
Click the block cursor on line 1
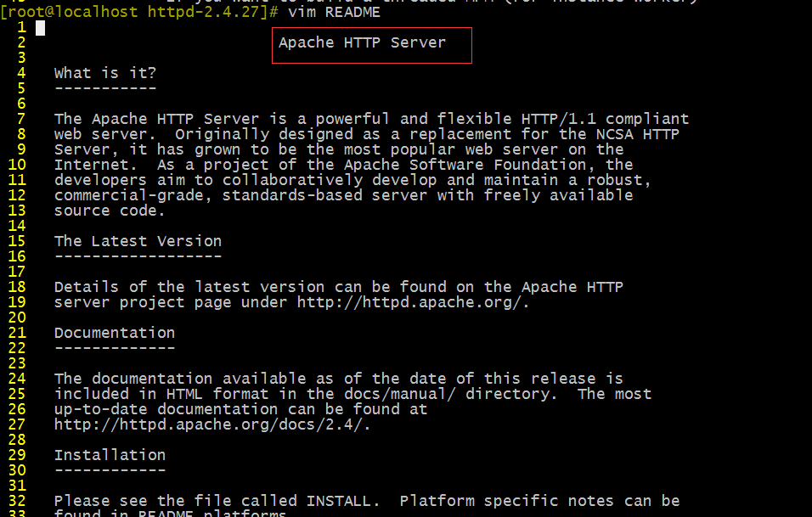pos(41,29)
